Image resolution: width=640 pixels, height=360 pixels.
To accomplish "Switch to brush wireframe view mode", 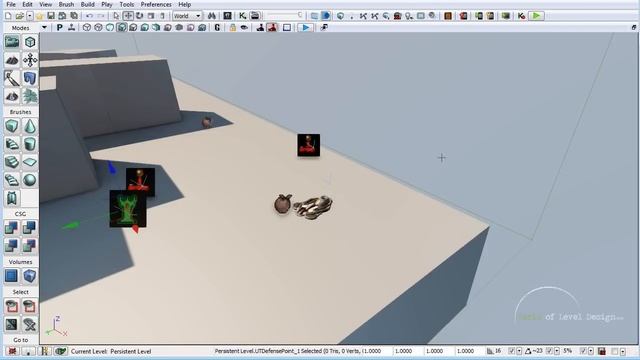I will pos(87,28).
